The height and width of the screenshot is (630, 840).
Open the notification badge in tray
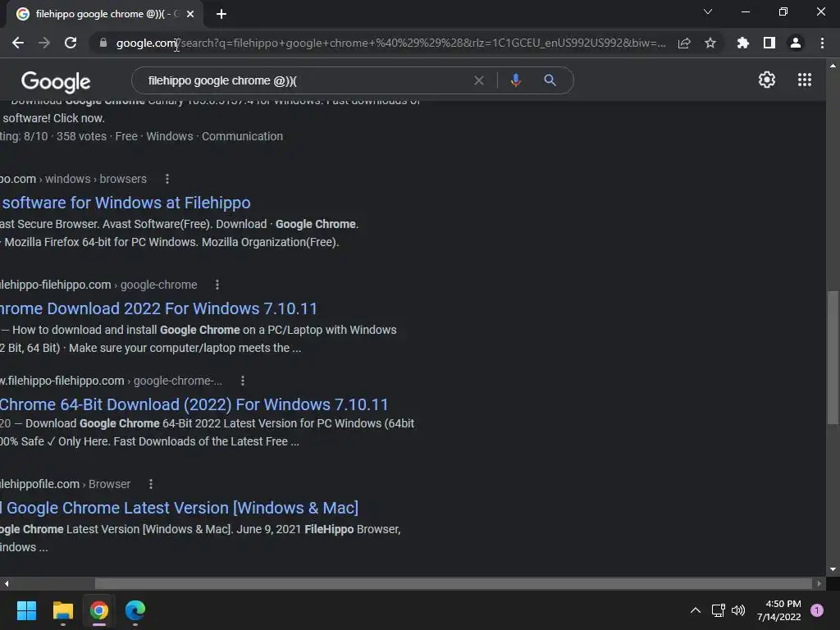tap(817, 610)
